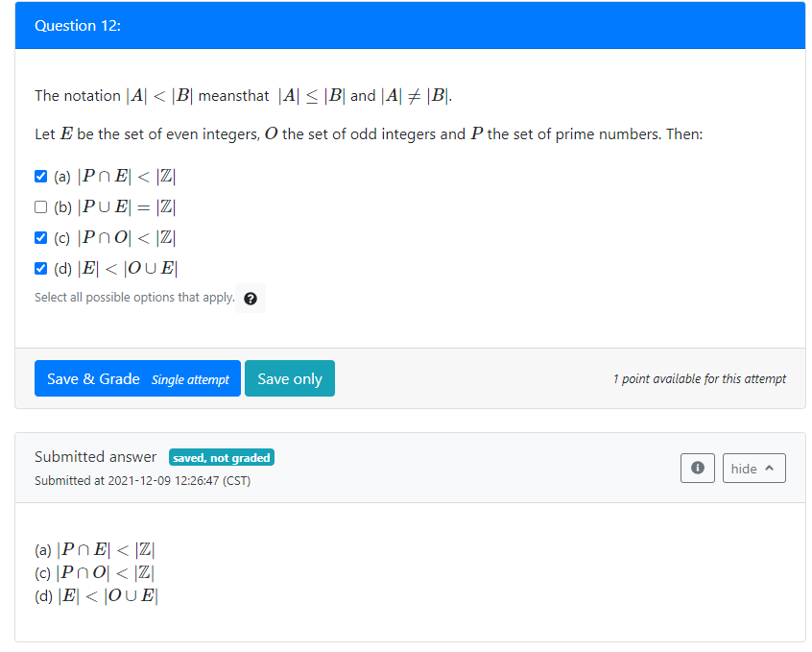The height and width of the screenshot is (652, 812).
Task: Click the Select all possible options text
Action: coord(133,297)
